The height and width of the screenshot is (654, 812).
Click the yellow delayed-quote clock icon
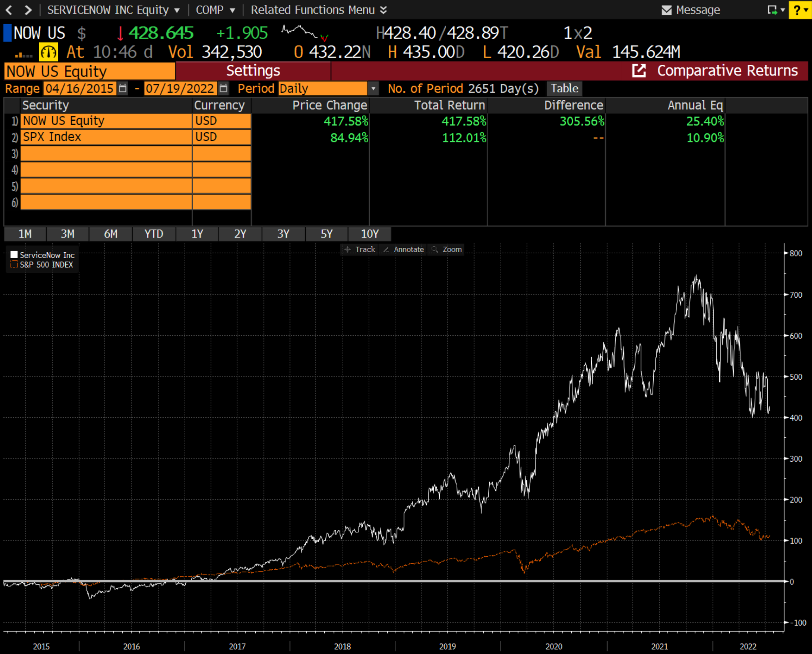pos(48,52)
